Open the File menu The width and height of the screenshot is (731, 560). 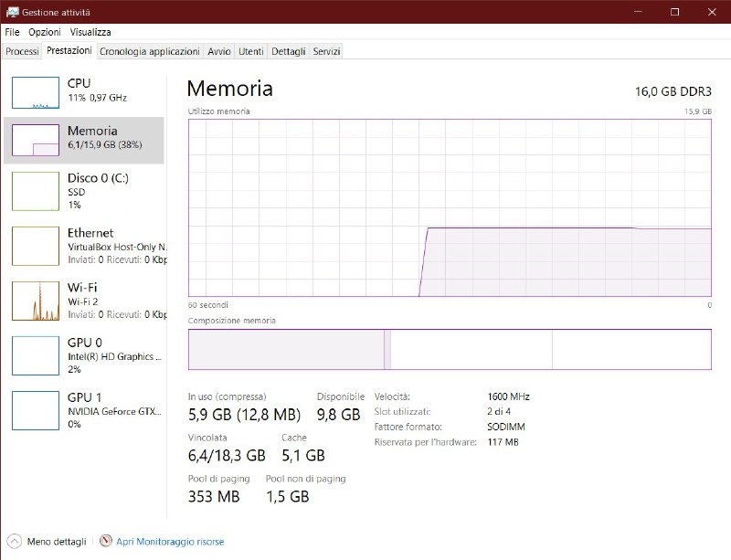click(x=12, y=32)
